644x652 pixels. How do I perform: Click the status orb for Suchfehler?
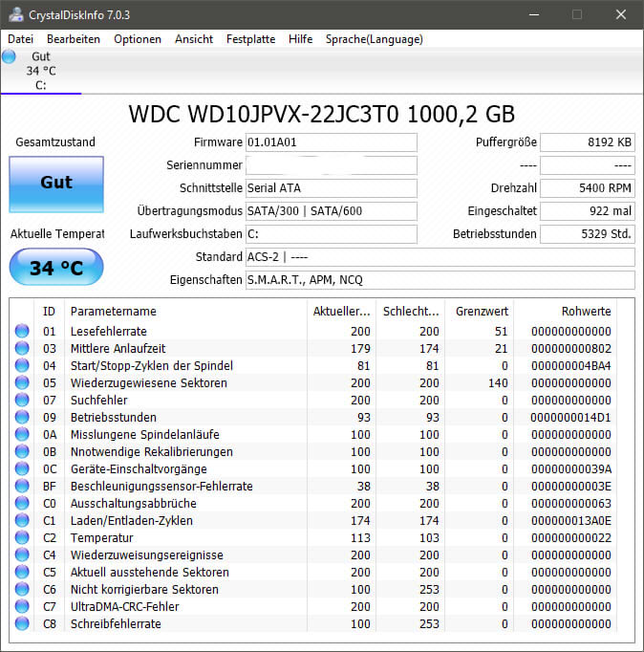point(22,400)
